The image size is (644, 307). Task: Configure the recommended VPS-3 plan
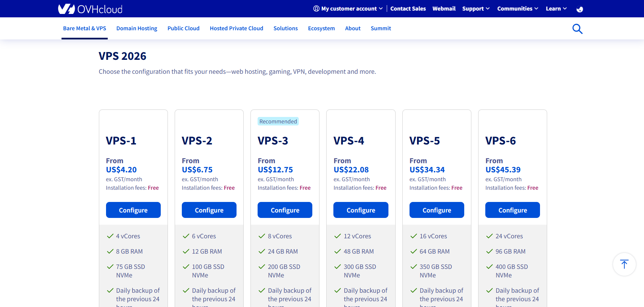point(285,210)
